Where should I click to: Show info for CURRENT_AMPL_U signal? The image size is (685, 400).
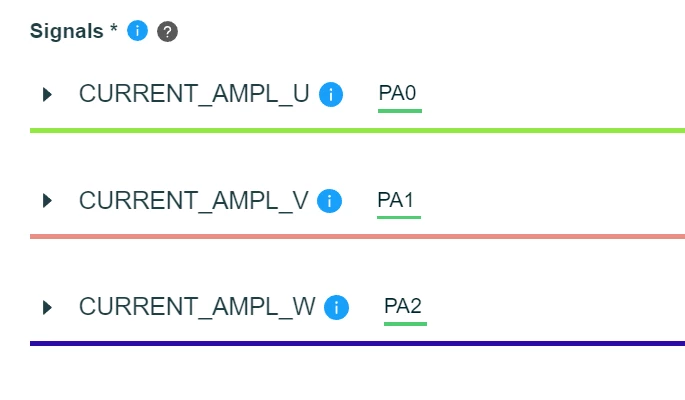click(x=331, y=94)
